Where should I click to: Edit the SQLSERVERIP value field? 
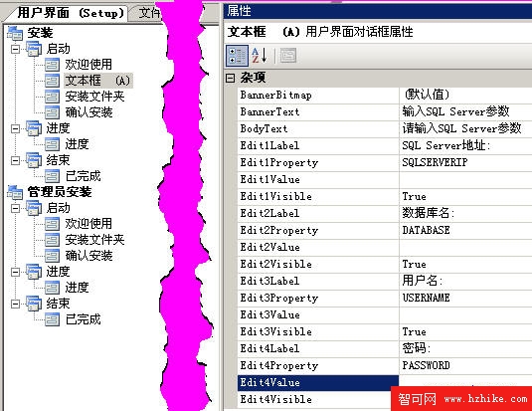[465, 162]
